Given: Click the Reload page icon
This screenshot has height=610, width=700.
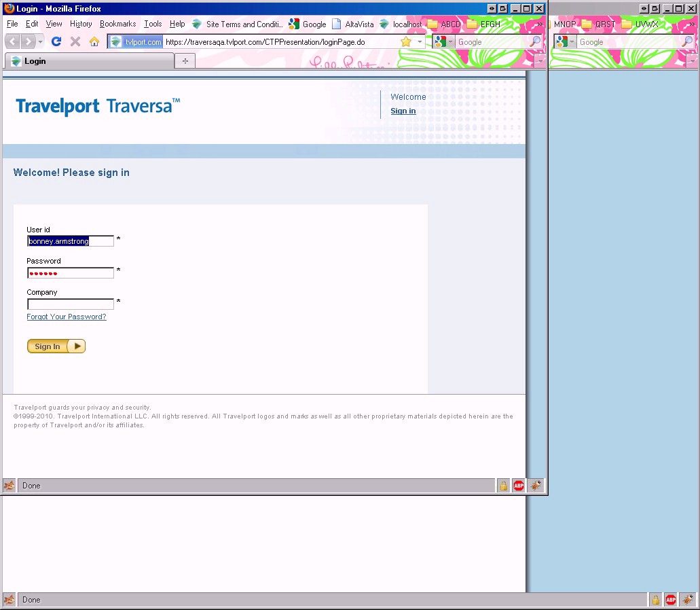Looking at the screenshot, I should point(56,41).
